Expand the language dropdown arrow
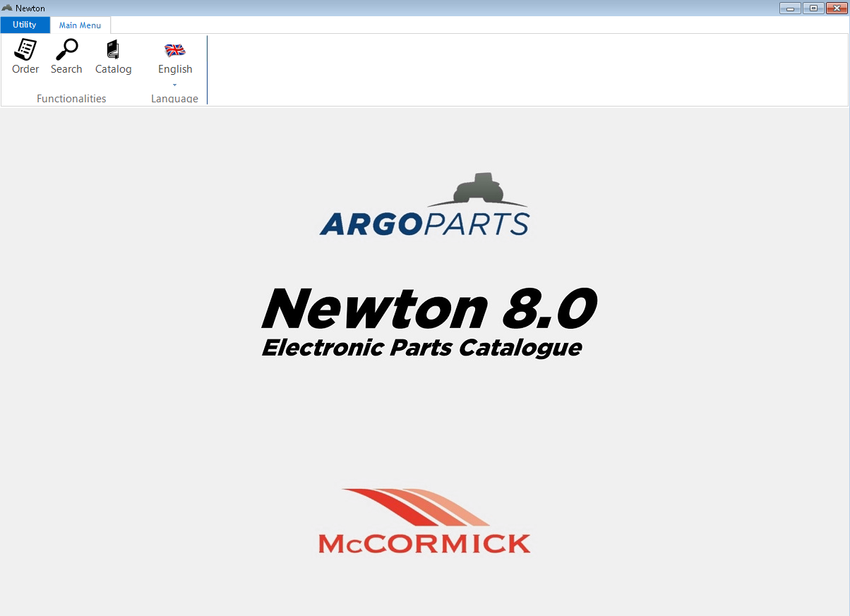The image size is (850, 616). [x=174, y=85]
